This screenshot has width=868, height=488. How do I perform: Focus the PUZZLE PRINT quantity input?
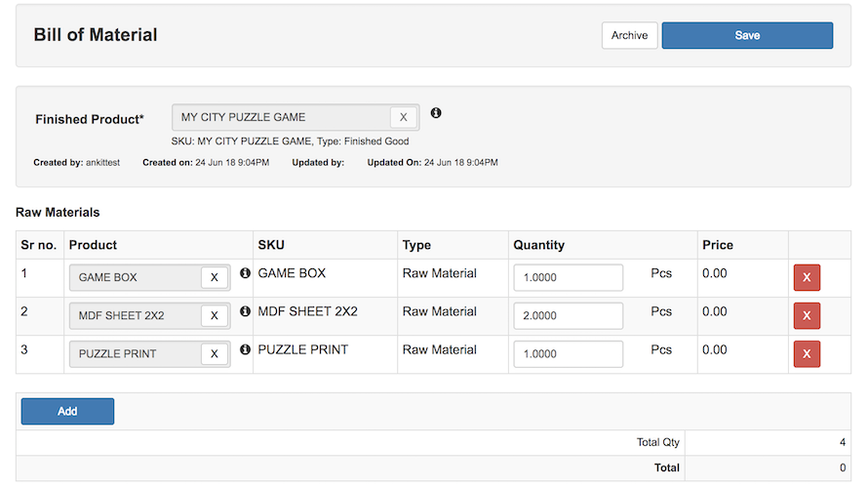click(x=568, y=353)
